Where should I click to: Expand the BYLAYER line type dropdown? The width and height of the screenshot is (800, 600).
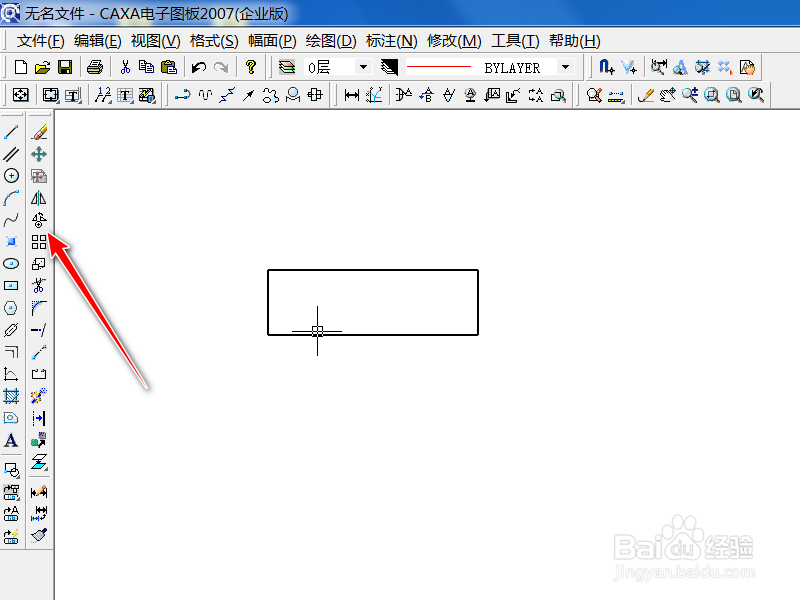(565, 67)
